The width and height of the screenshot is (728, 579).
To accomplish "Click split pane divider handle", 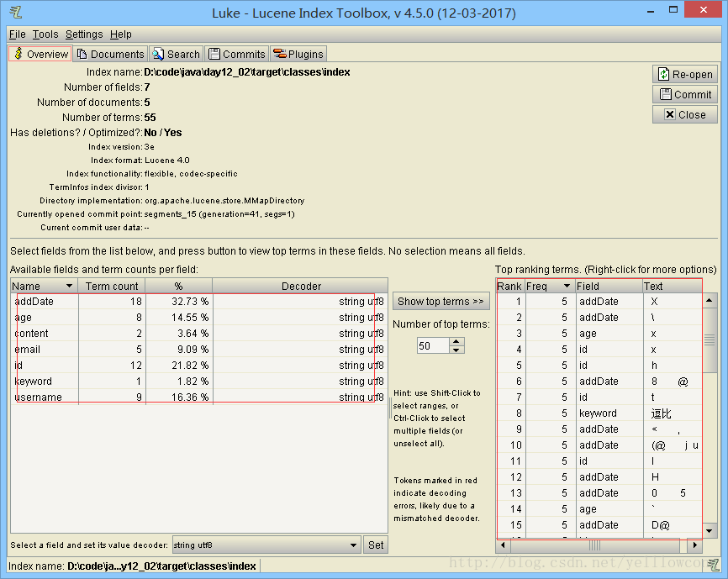I will point(390,408).
